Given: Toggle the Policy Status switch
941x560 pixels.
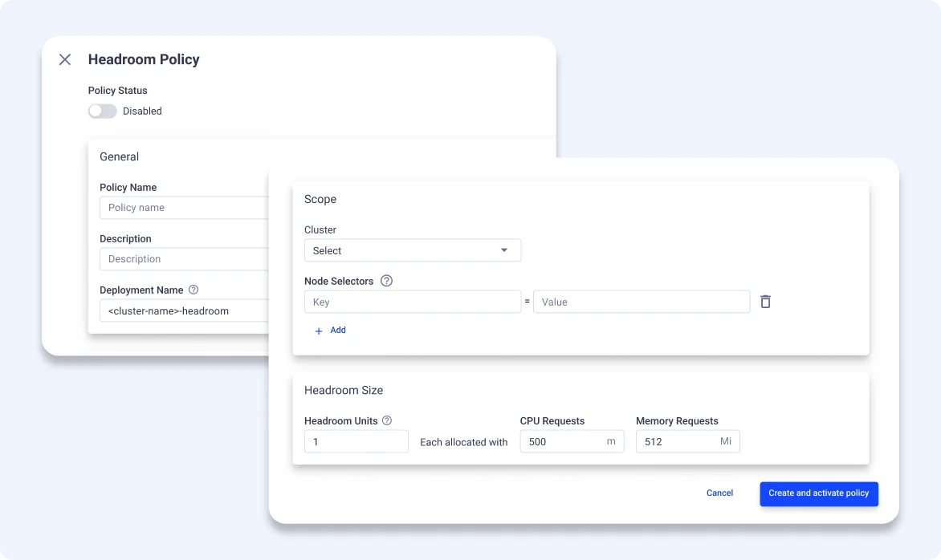Looking at the screenshot, I should coord(102,112).
